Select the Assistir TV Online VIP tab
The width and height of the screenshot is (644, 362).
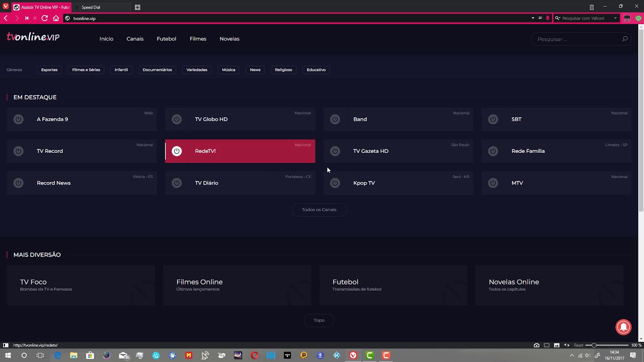[x=41, y=7]
